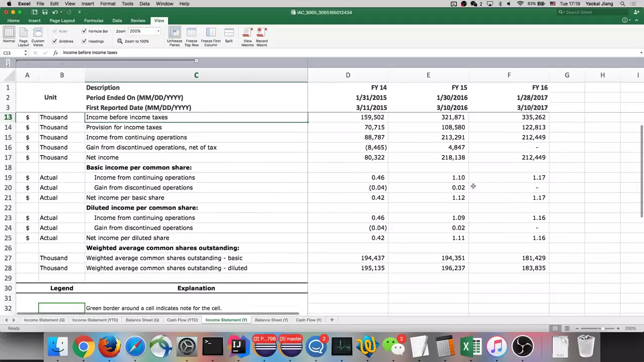The image size is (644, 362).
Task: Click the insert function fx icon
Action: pyautogui.click(x=55, y=52)
